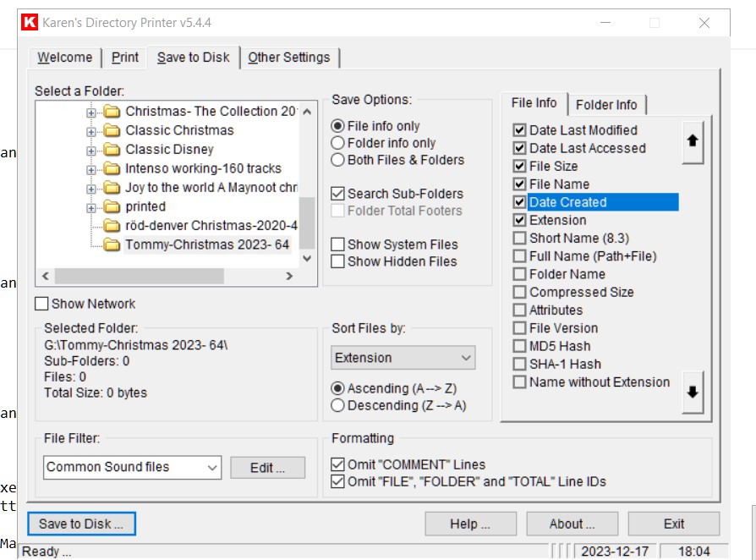Switch to the Welcome tab
Image resolution: width=756 pixels, height=560 pixels.
pyautogui.click(x=64, y=58)
